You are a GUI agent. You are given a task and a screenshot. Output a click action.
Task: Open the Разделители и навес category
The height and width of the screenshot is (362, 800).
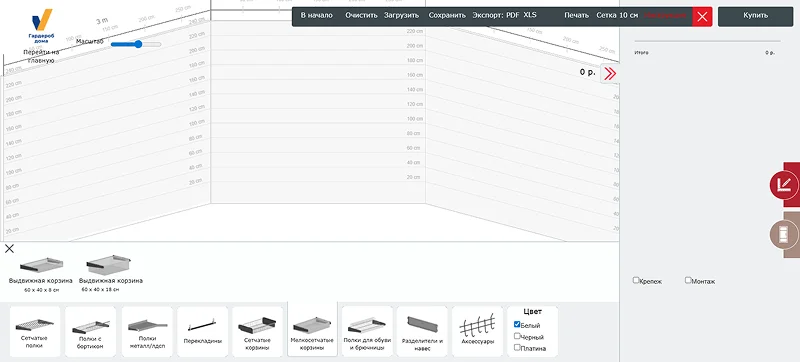coord(422,331)
